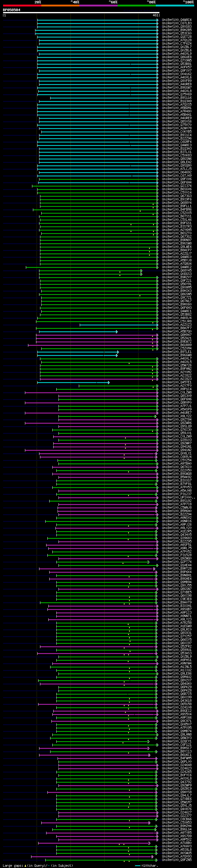Viewport: 197px width, 868px height.
Task: Select the BP058504 query label
Action: click(11, 10)
